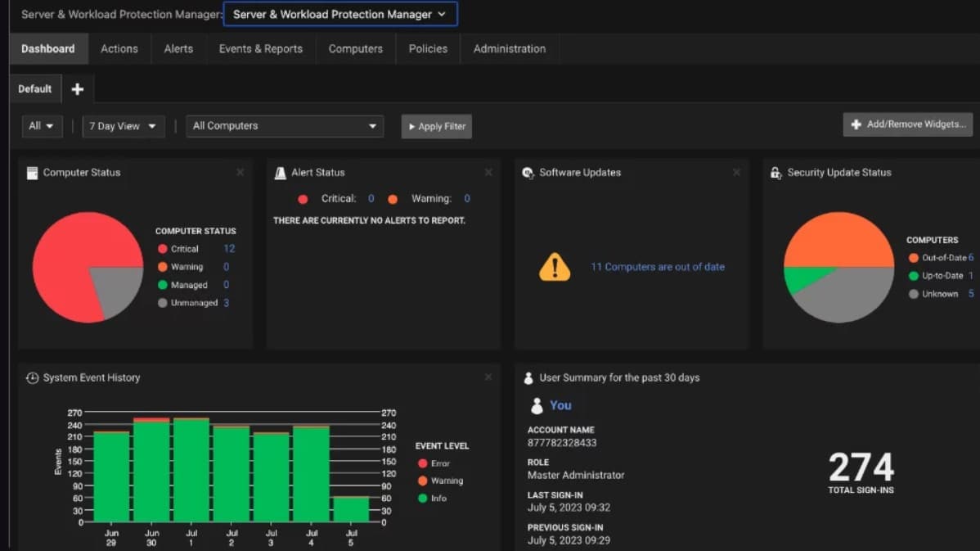The height and width of the screenshot is (551, 980).
Task: Open the Server & Workload Protection Manager selector
Action: tap(340, 14)
